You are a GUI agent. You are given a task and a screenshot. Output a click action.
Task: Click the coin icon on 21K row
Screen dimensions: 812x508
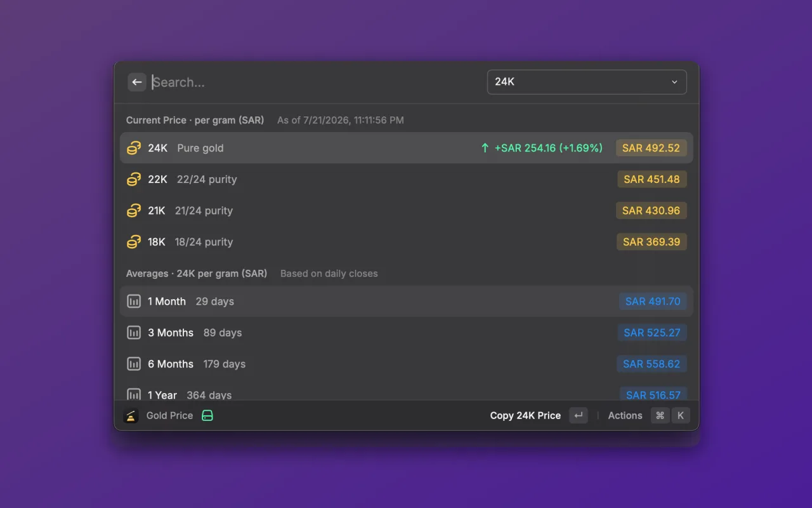tap(134, 210)
